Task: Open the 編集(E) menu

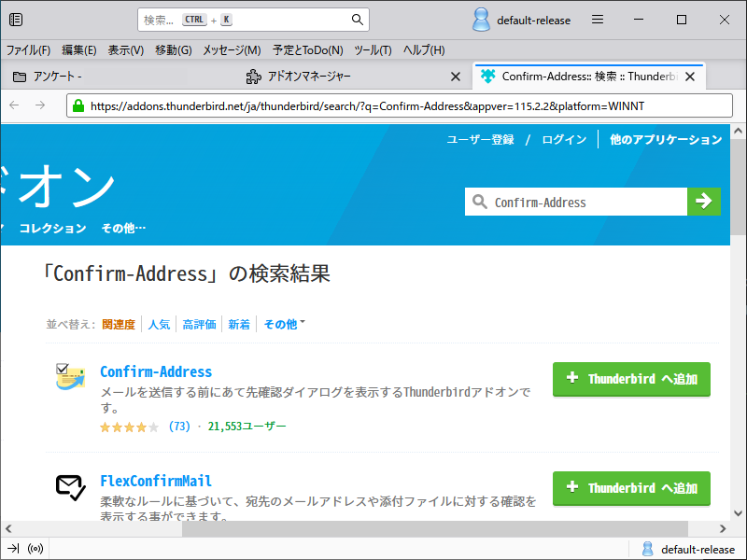Action: [x=79, y=50]
